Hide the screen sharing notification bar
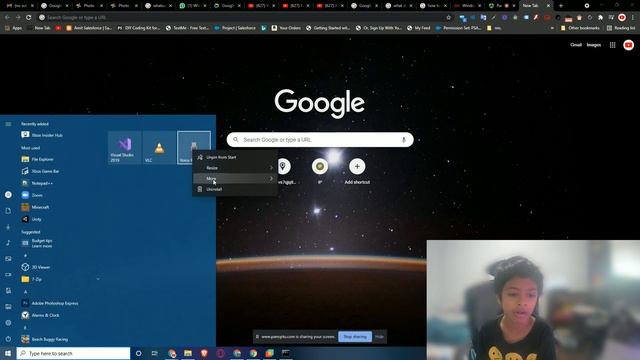The height and width of the screenshot is (360, 640). pyautogui.click(x=380, y=337)
